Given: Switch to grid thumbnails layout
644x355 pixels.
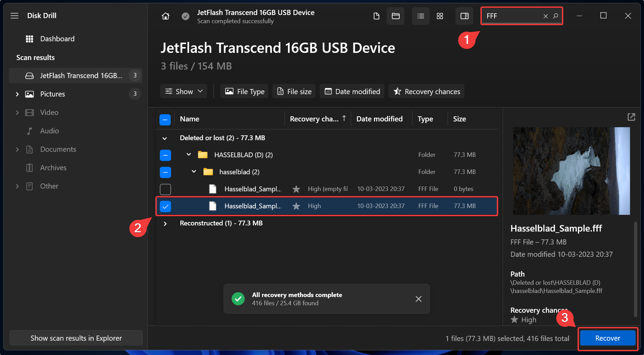Looking at the screenshot, I should point(440,16).
